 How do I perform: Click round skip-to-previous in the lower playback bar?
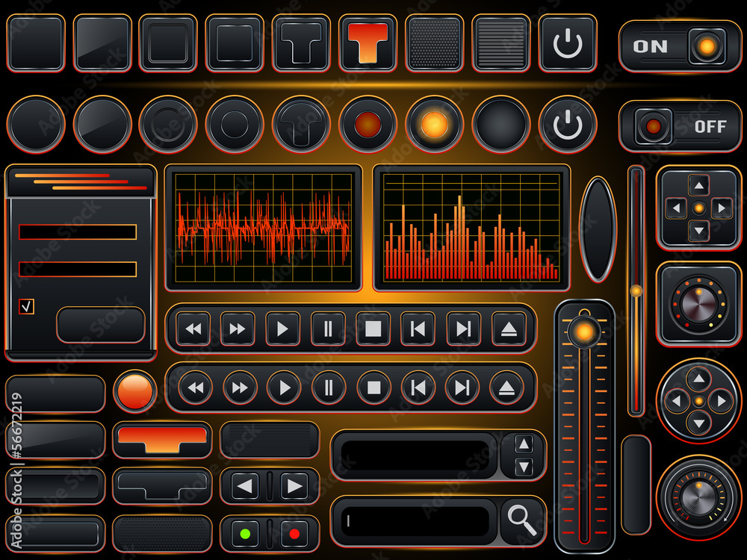418,388
